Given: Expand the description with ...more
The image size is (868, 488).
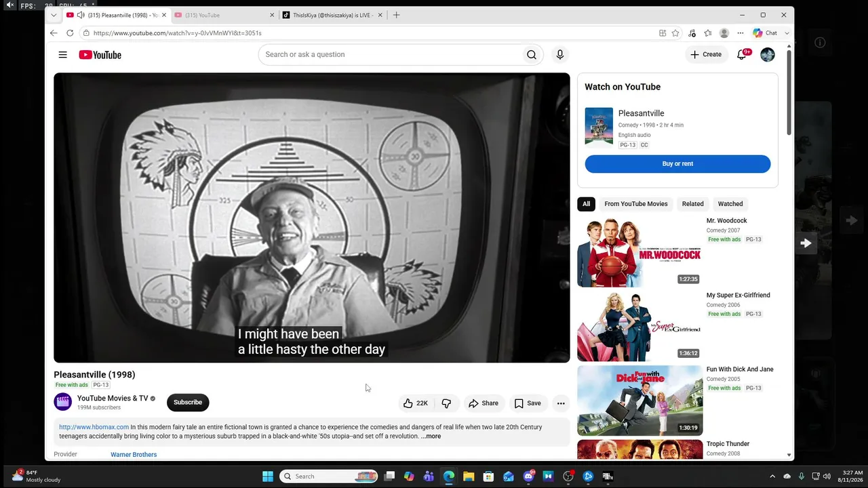Looking at the screenshot, I should 431,436.
